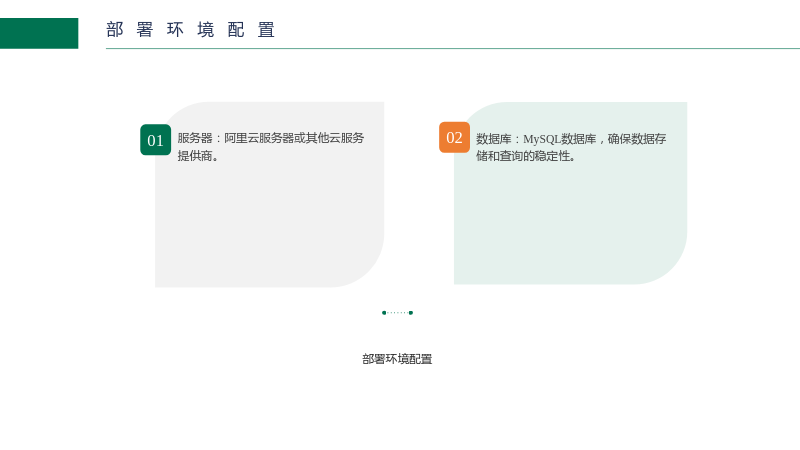Image resolution: width=800 pixels, height=450 pixels.
Task: Select the MySQL数据库 description text
Action: pyautogui.click(x=571, y=147)
